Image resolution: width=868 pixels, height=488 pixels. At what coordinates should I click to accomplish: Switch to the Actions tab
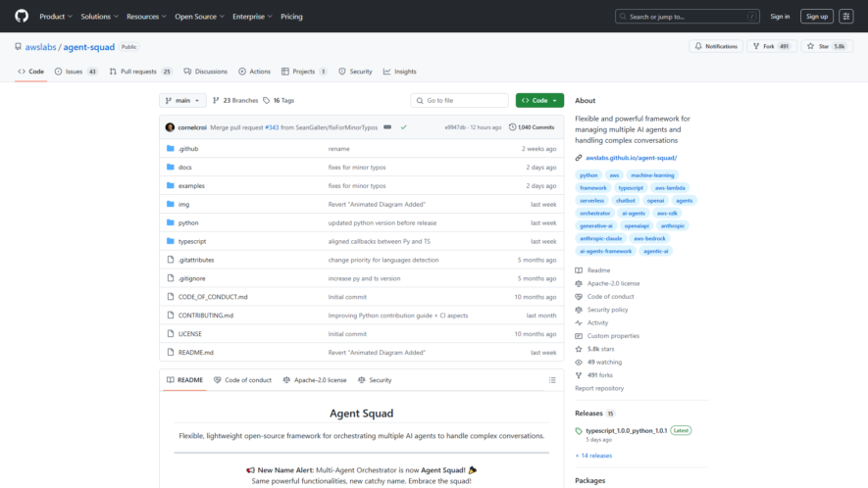(255, 72)
